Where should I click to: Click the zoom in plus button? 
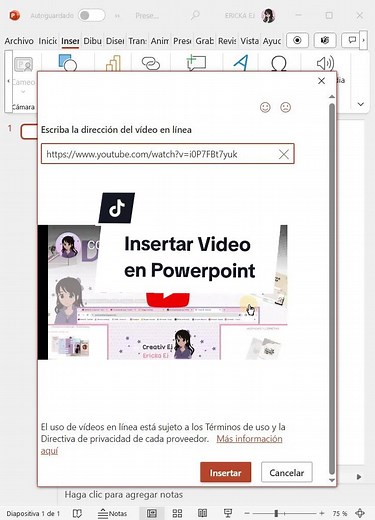click(x=321, y=513)
